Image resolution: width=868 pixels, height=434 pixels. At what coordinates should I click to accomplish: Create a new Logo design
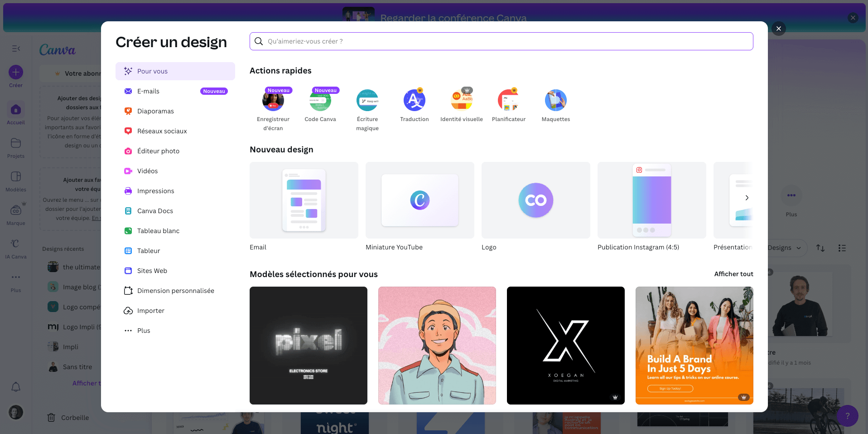click(536, 206)
